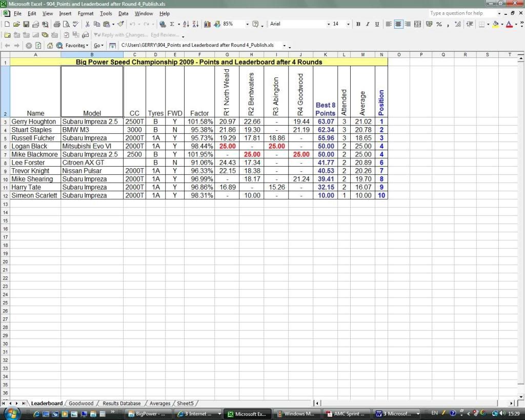Click the Open file icon
Viewport: 525px width, 420px height.
pyautogui.click(x=16, y=24)
